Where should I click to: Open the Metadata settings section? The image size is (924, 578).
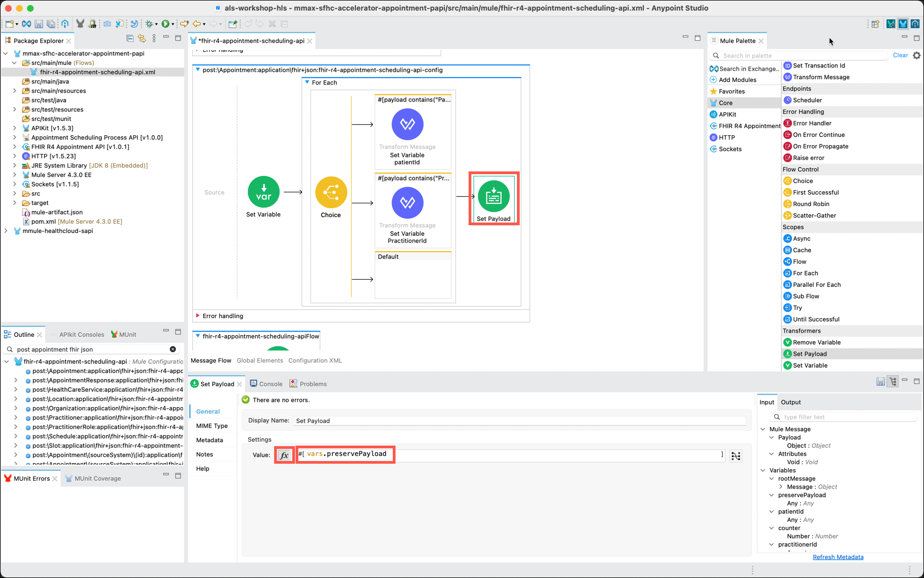pyautogui.click(x=209, y=440)
